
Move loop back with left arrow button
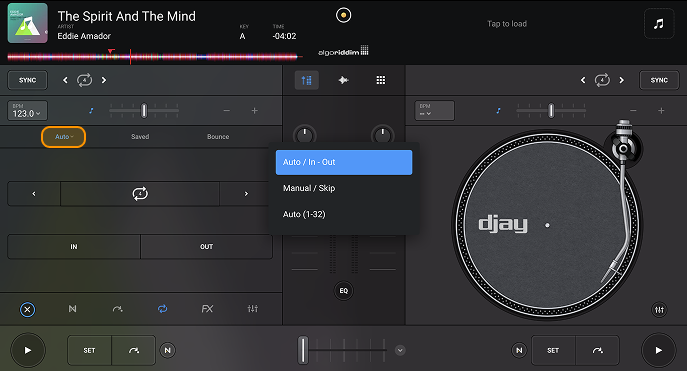click(x=34, y=194)
